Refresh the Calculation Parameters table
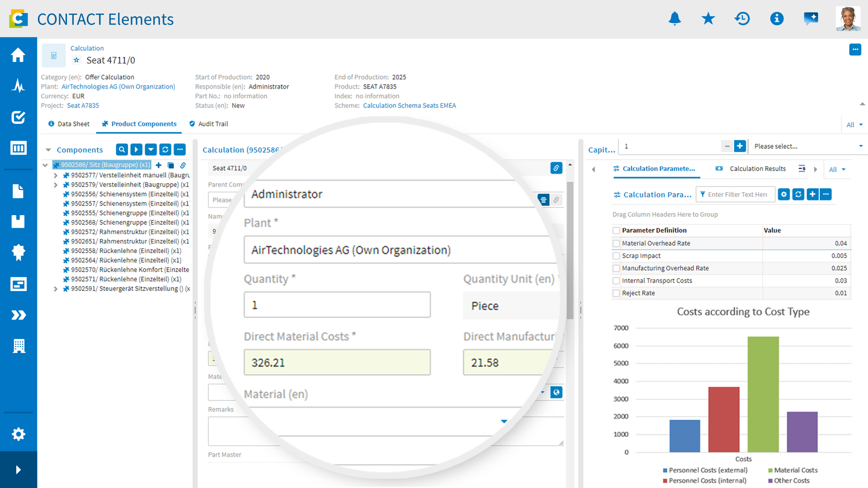This screenshot has height=488, width=868. pos(798,194)
